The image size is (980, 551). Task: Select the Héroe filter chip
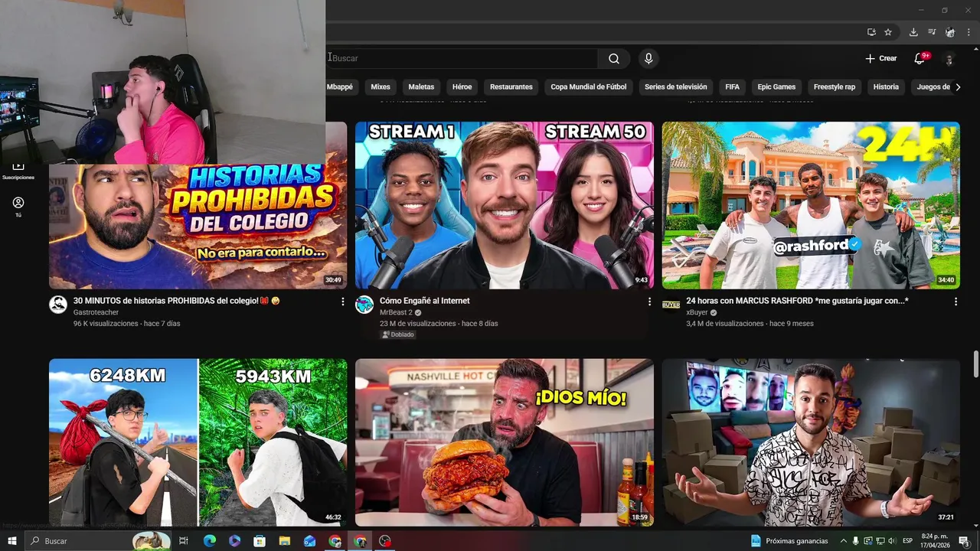tap(462, 86)
